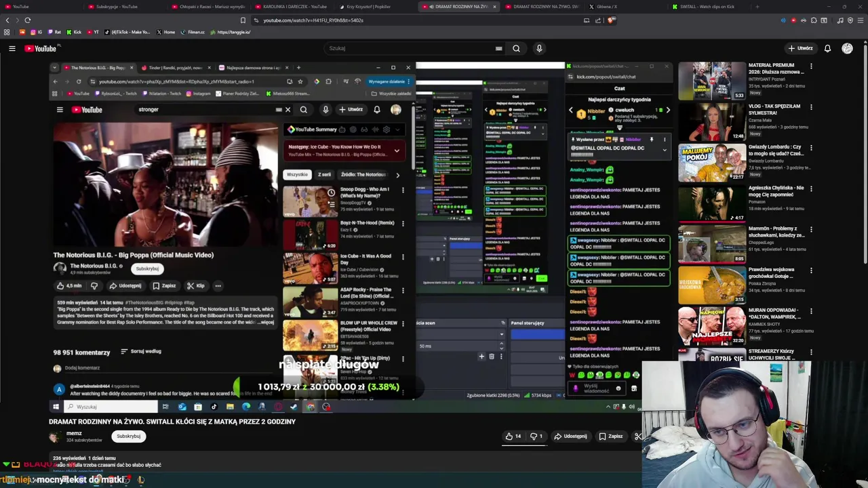
Task: Click Klip scissors button under Big Poppa
Action: tap(196, 286)
